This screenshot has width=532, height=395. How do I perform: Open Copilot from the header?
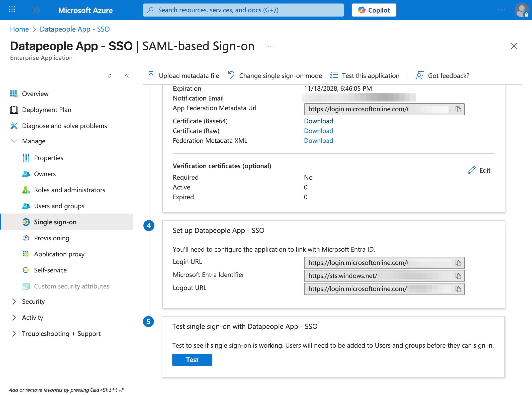374,10
